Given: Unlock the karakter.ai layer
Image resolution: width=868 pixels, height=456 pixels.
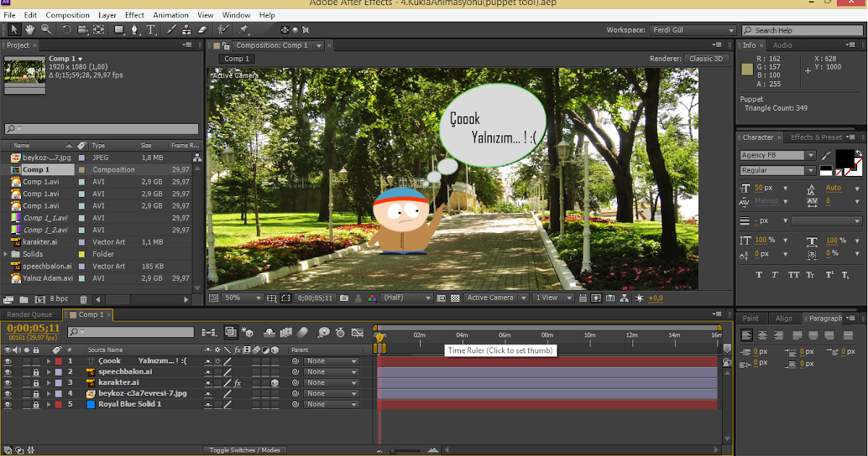Looking at the screenshot, I should pos(35,382).
